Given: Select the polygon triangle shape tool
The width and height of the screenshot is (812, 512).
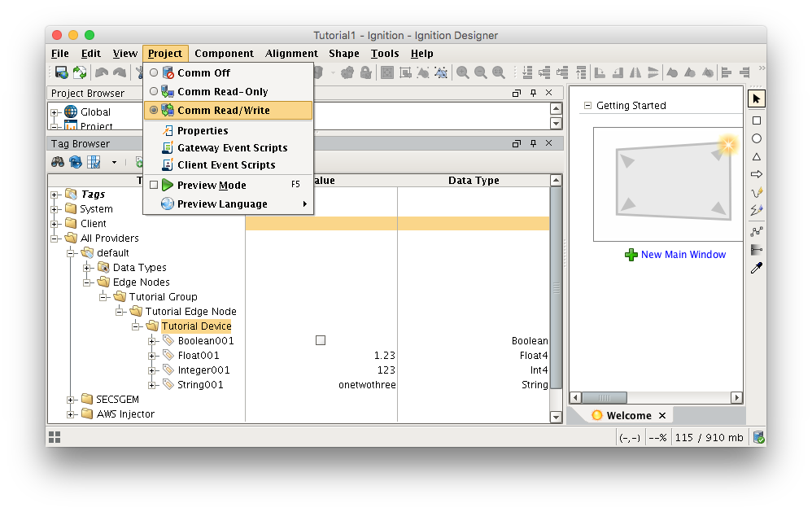Looking at the screenshot, I should pos(756,156).
